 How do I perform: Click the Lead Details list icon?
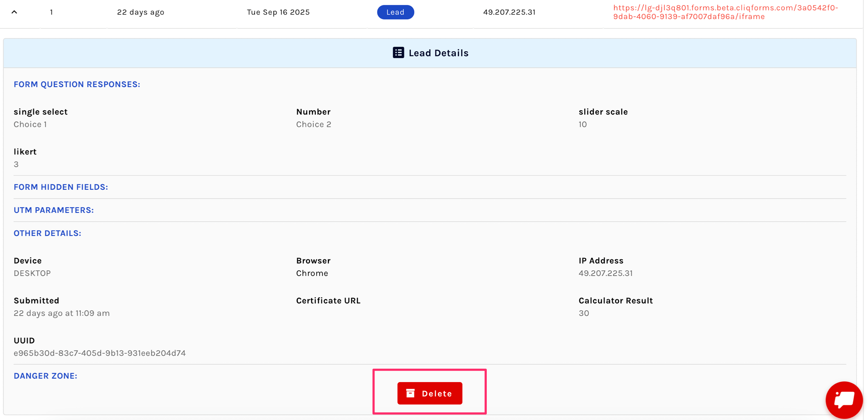coord(398,53)
